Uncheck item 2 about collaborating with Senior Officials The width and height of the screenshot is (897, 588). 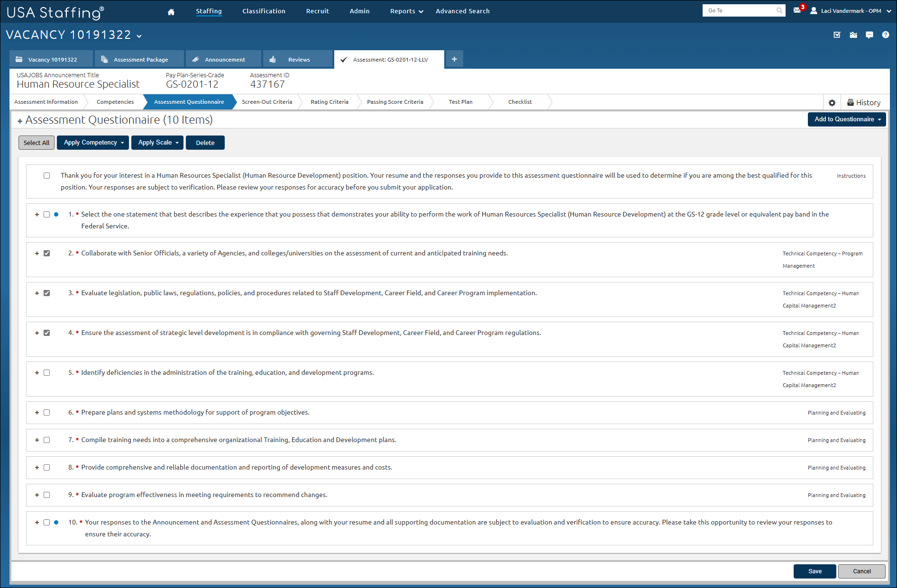click(46, 253)
